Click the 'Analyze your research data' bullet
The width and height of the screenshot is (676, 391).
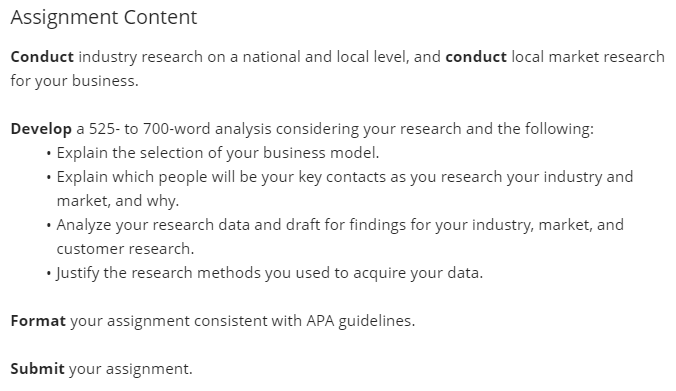click(x=340, y=237)
